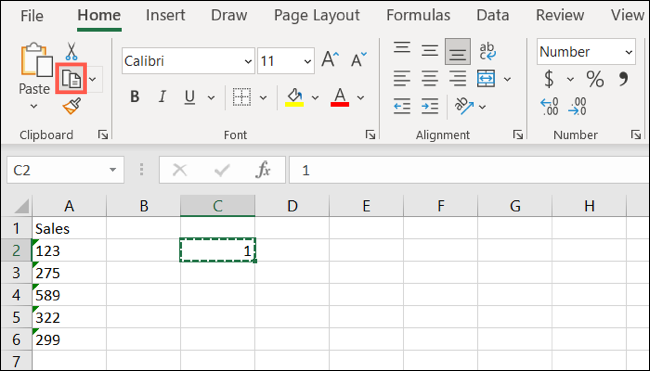The image size is (650, 371).
Task: Click the Paste clipboard icon
Action: pyautogui.click(x=36, y=60)
